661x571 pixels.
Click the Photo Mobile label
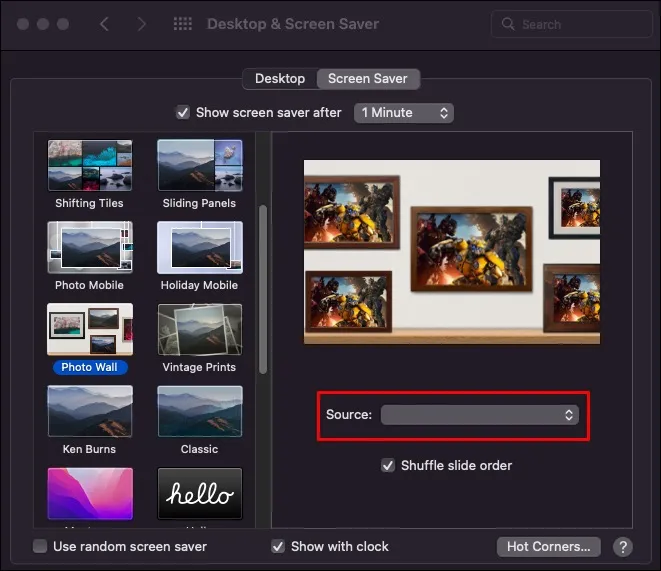point(89,285)
